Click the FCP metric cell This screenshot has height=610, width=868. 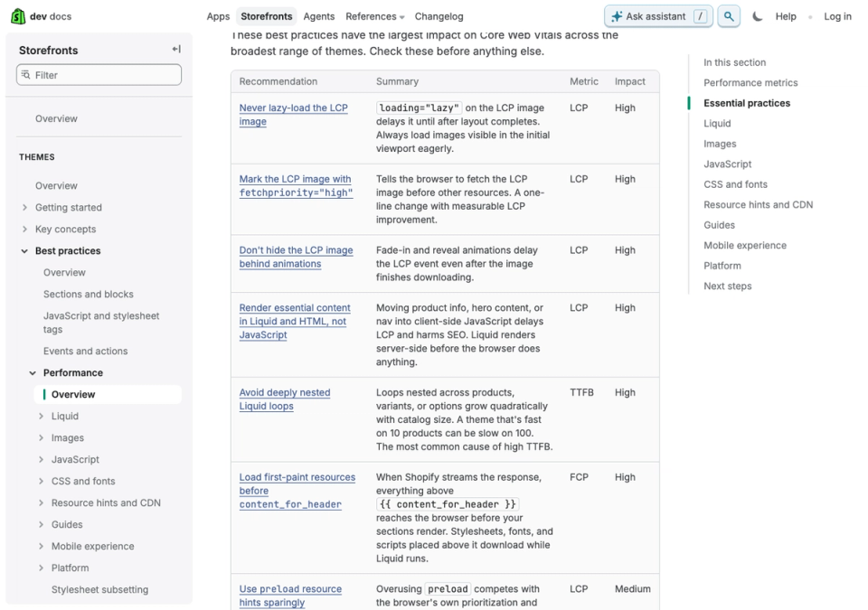[579, 477]
